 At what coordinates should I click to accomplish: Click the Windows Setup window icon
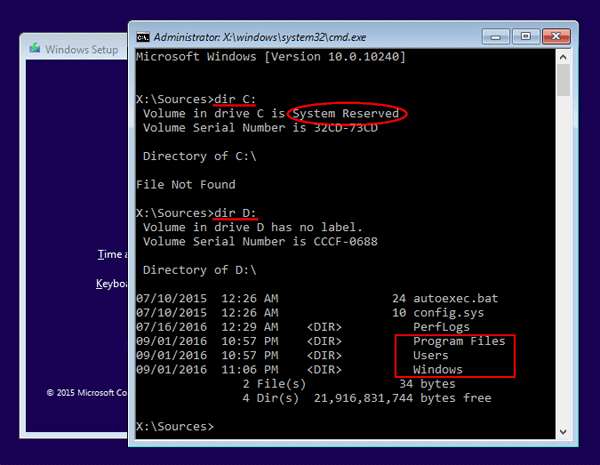pos(35,48)
